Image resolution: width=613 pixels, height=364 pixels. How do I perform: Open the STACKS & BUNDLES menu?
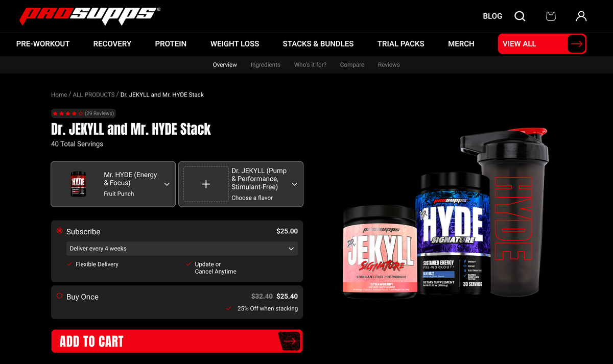(x=318, y=44)
